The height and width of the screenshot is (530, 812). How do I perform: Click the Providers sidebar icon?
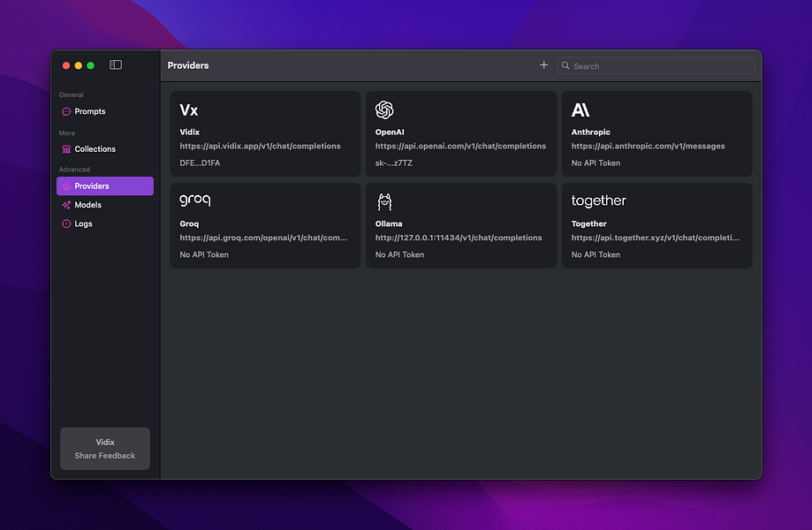66,186
